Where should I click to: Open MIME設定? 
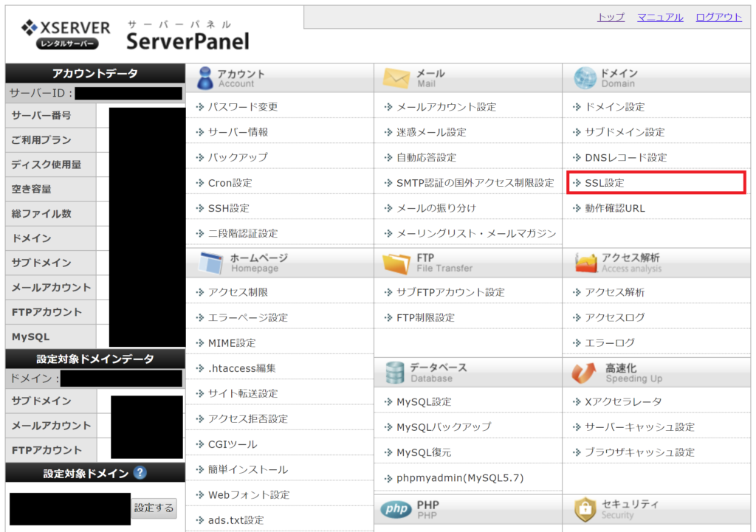(231, 343)
